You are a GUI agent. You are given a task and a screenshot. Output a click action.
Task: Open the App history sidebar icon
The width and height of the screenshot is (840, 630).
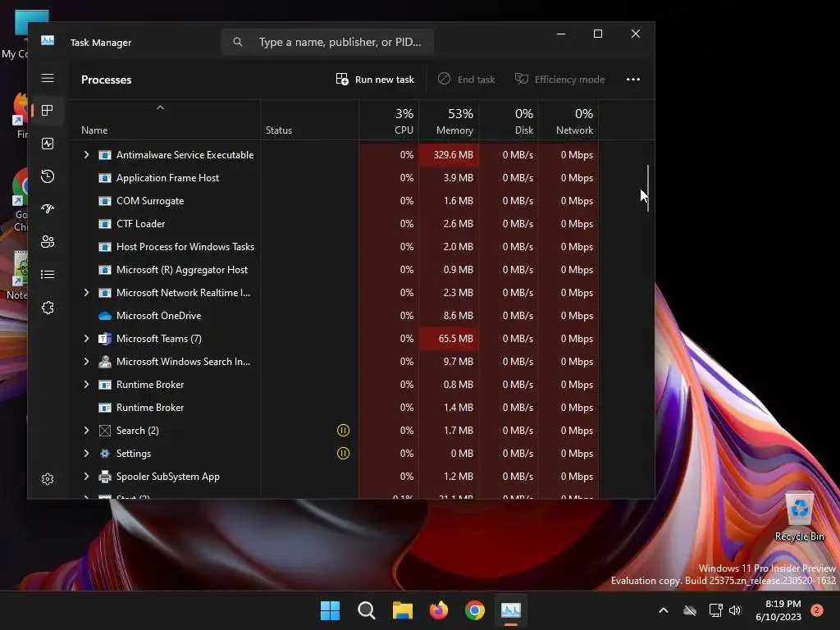(x=48, y=176)
